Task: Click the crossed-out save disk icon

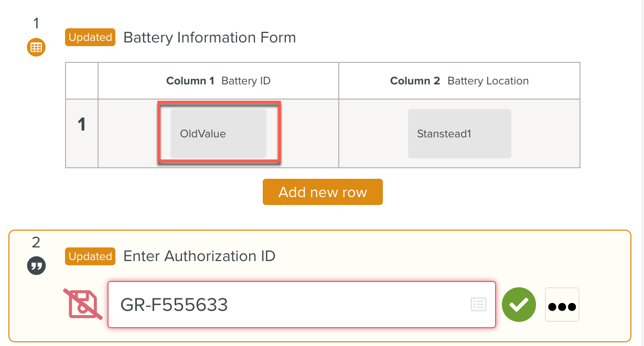Action: click(83, 304)
